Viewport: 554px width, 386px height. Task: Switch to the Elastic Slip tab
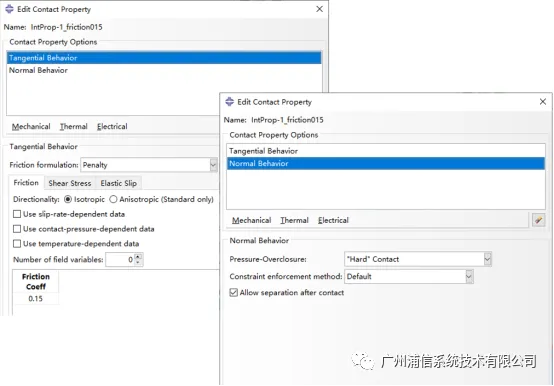118,183
